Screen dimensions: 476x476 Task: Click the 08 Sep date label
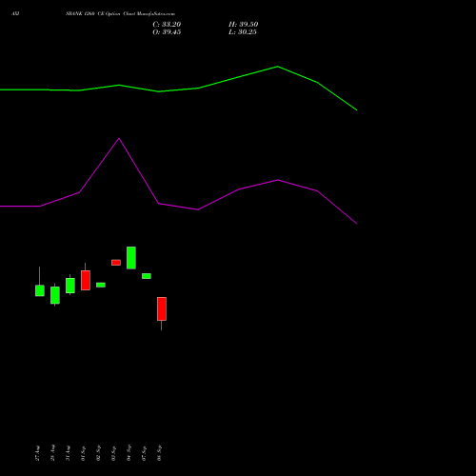tap(159, 453)
